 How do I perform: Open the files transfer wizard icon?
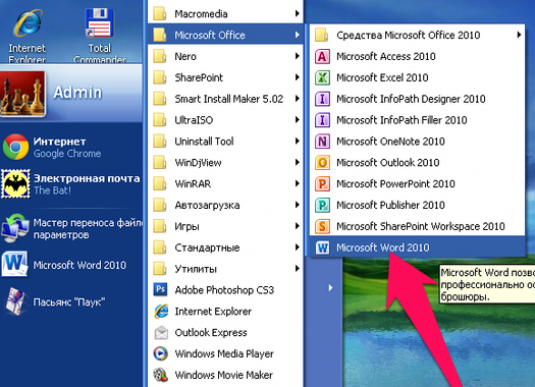click(x=15, y=228)
